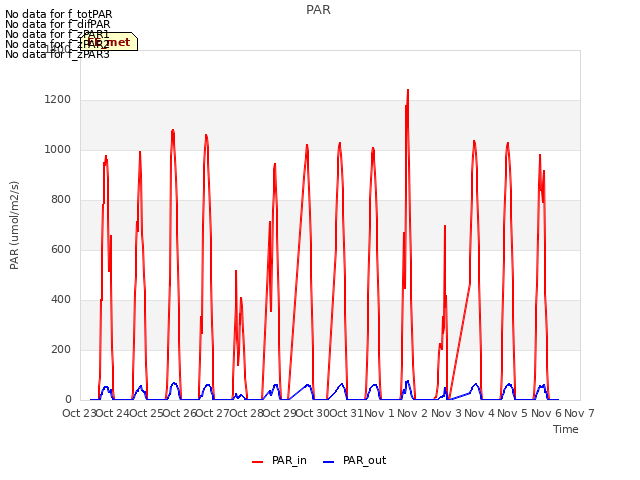The width and height of the screenshot is (640, 480).
Task: Click the highest red PAR_in peak above 1200
Action: click(408, 91)
